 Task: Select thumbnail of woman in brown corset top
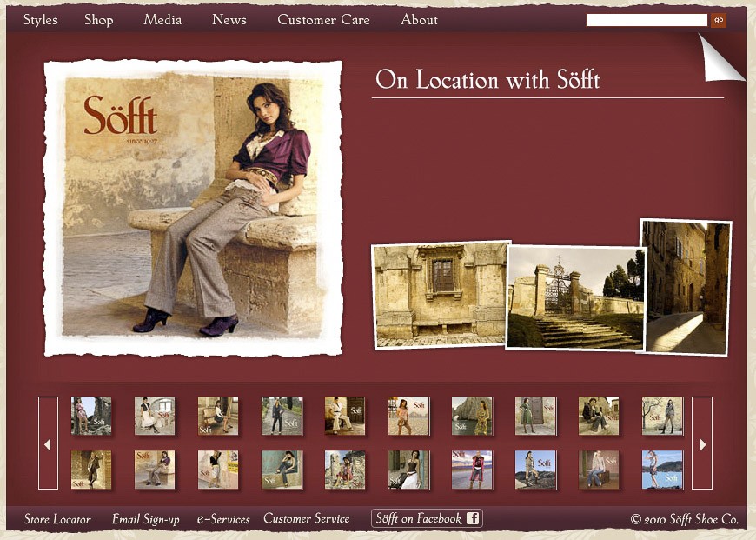click(x=408, y=470)
